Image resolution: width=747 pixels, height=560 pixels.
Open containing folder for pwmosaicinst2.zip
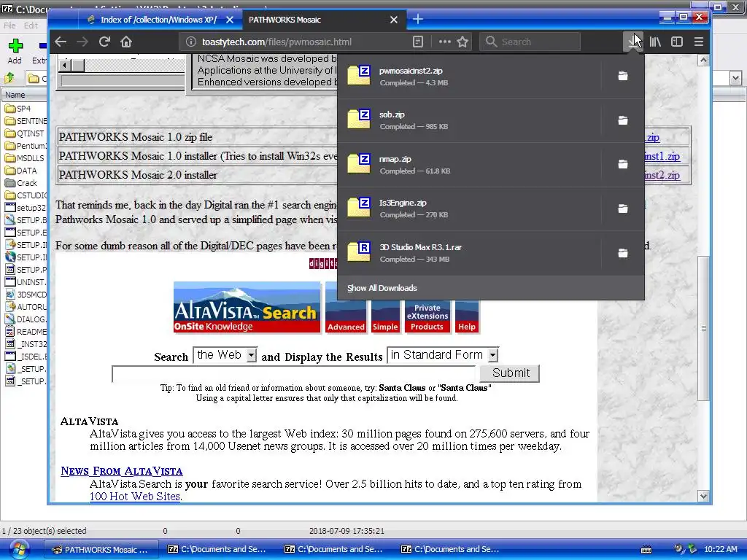coord(623,76)
